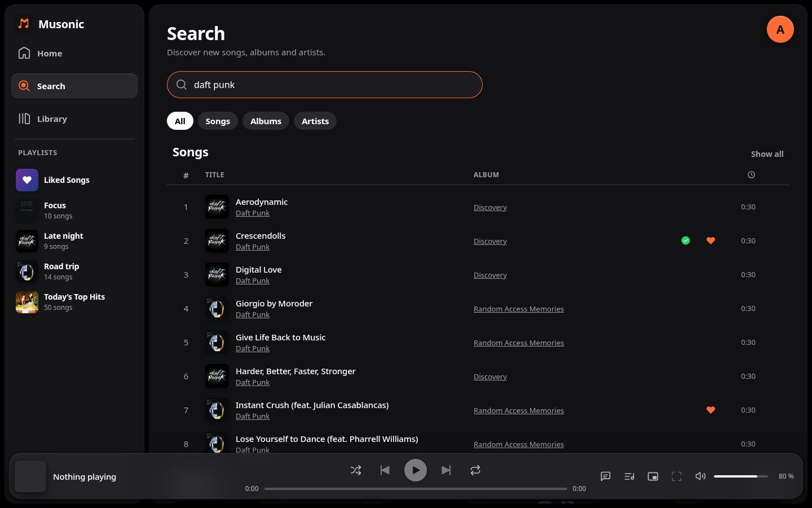Click the search magnifier icon in the field
Image resolution: width=812 pixels, height=508 pixels.
point(182,85)
